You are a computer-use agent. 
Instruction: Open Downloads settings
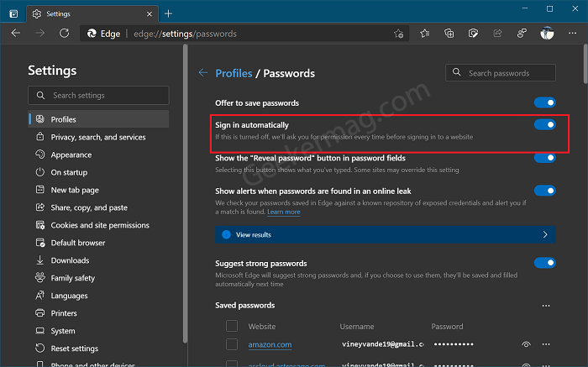(x=98, y=260)
